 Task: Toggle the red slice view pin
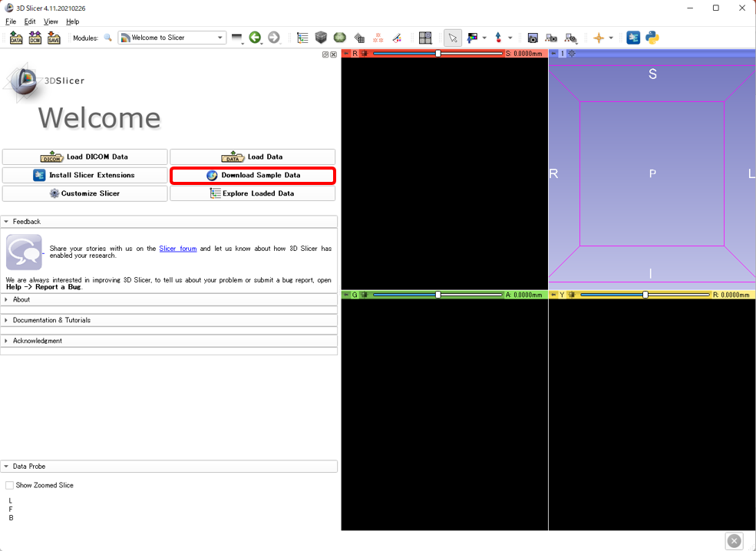coord(346,54)
